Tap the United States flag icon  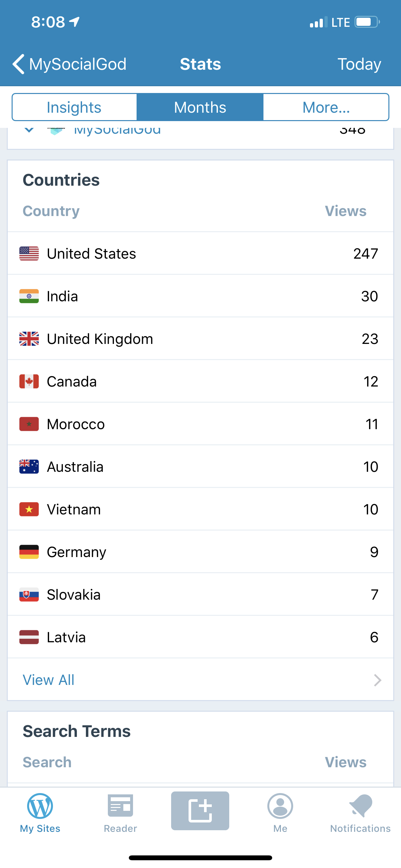[29, 254]
